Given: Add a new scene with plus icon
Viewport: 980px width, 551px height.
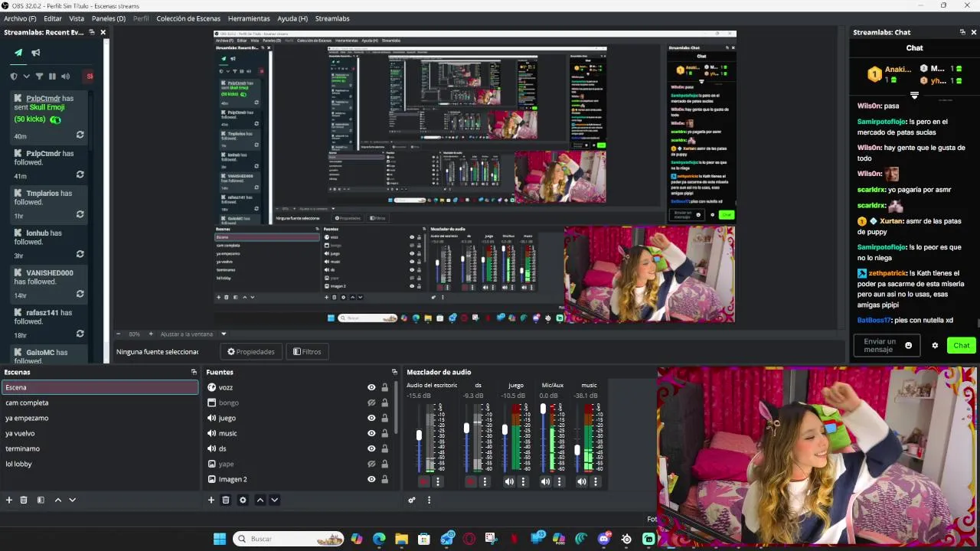Looking at the screenshot, I should pos(9,500).
